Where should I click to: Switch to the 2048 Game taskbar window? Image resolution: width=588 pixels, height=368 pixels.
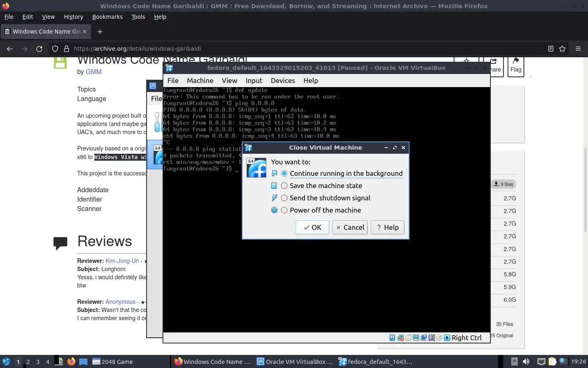tap(112, 361)
